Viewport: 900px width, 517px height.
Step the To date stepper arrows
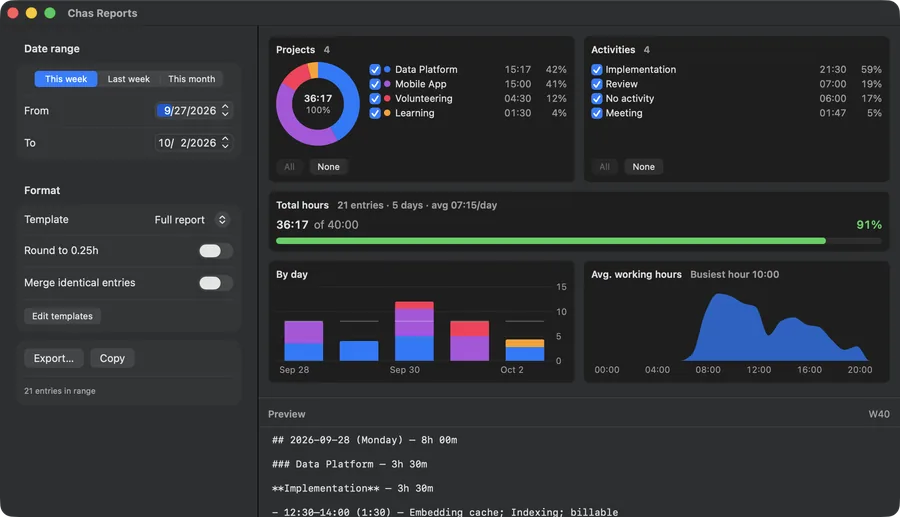[226, 142]
